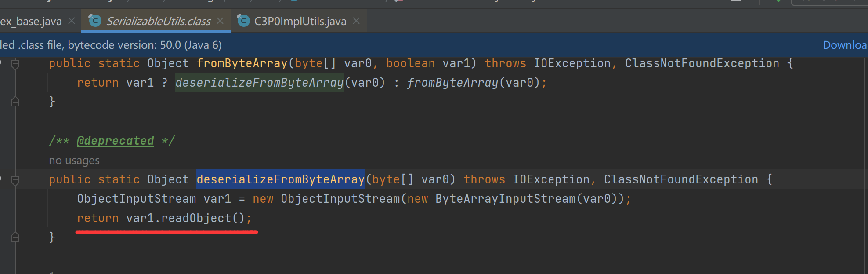This screenshot has height=274, width=868.
Task: Open the C3P0ImplUtils.java tab
Action: (x=300, y=21)
